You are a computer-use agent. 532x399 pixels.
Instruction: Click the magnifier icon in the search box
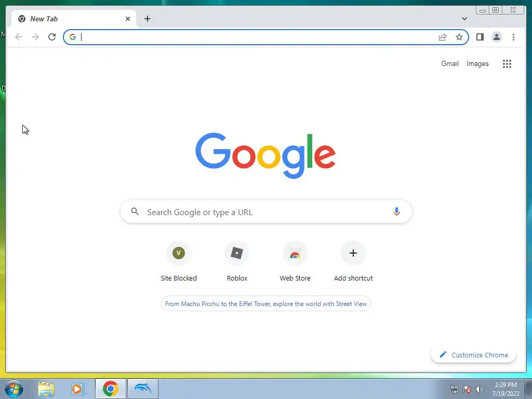pos(135,212)
